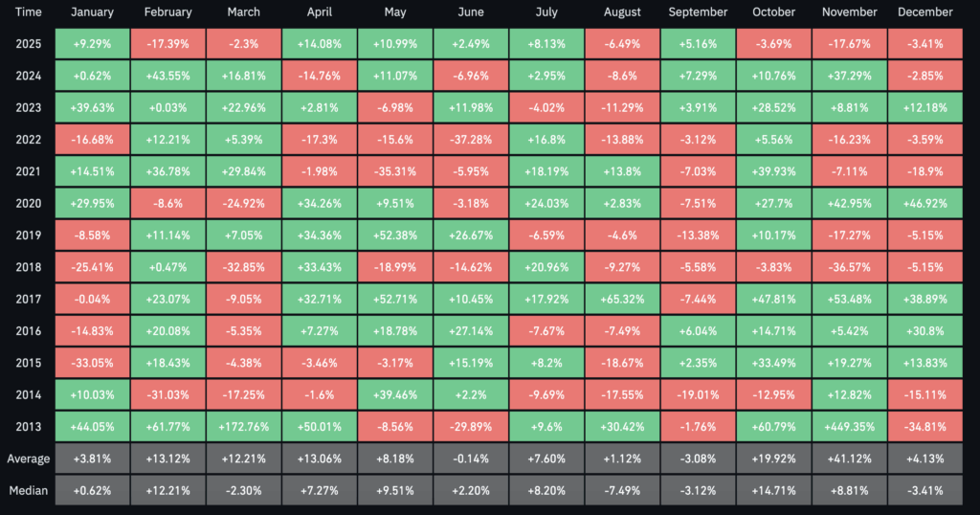Image resolution: width=980 pixels, height=515 pixels.
Task: Click the Time header cell
Action: pyautogui.click(x=28, y=12)
